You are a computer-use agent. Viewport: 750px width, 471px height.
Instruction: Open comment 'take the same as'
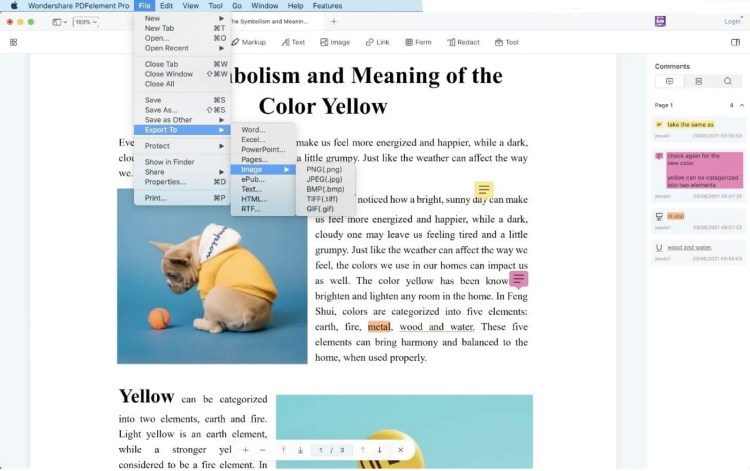pos(698,130)
